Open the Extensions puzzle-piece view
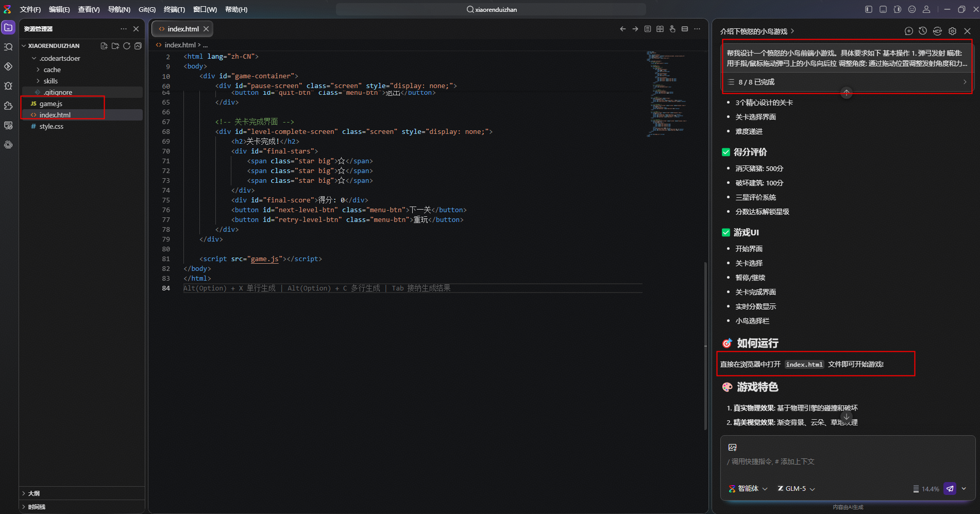This screenshot has height=514, width=980. pyautogui.click(x=8, y=106)
